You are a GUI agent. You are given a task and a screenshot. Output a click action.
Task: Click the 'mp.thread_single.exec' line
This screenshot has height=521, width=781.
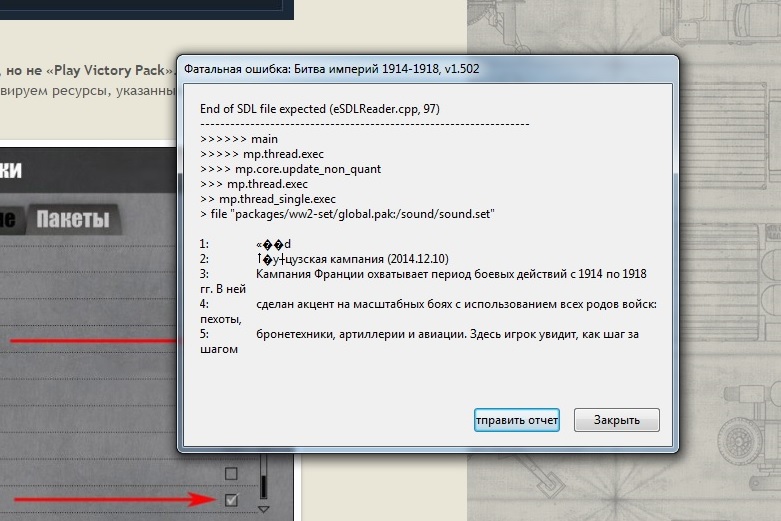click(x=268, y=199)
